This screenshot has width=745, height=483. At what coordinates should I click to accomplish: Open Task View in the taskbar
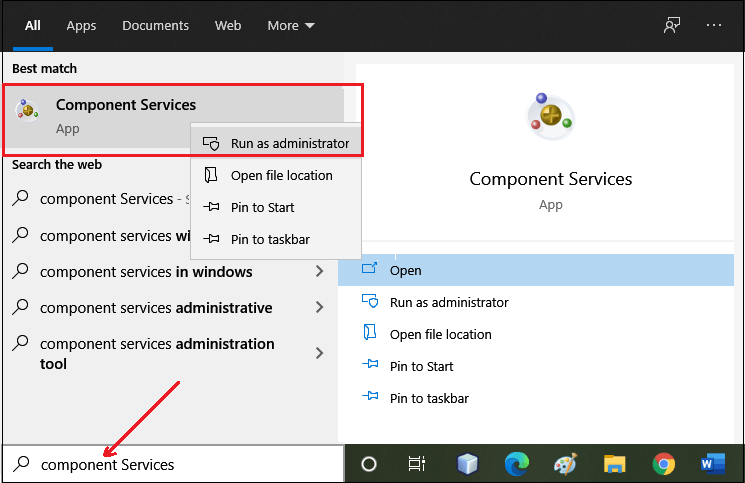(417, 464)
